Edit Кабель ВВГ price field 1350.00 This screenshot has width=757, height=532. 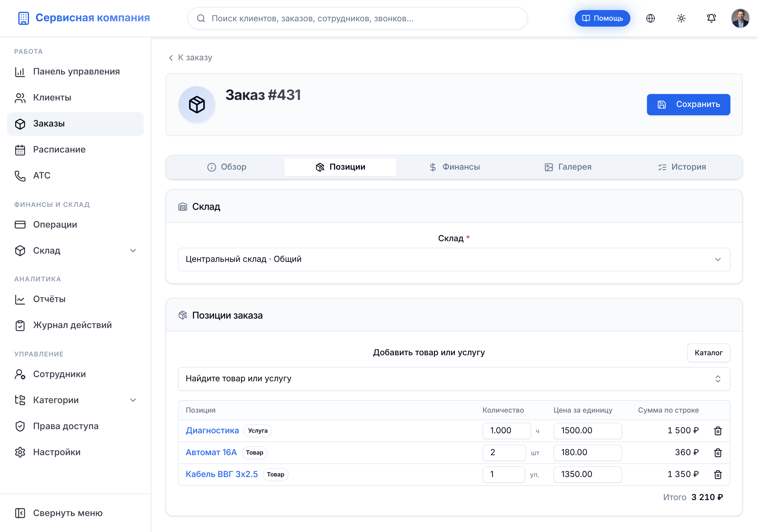pos(587,474)
